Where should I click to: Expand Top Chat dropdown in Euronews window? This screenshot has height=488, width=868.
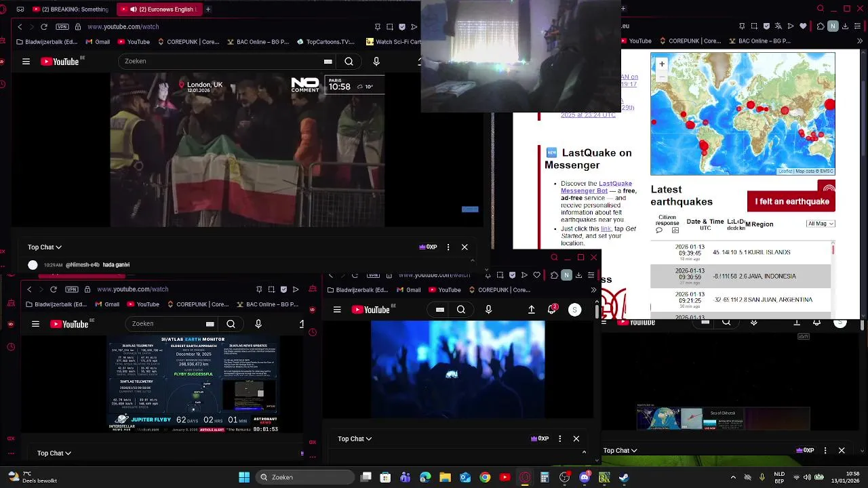pyautogui.click(x=45, y=247)
